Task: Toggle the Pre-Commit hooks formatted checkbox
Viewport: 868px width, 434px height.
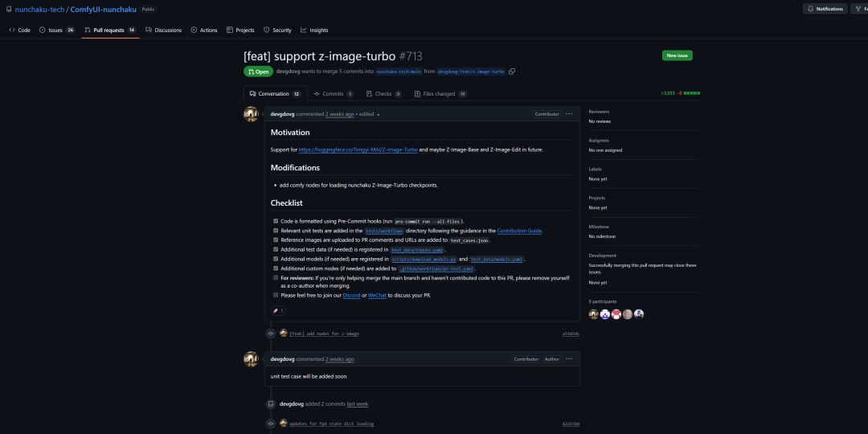Action: click(x=276, y=221)
